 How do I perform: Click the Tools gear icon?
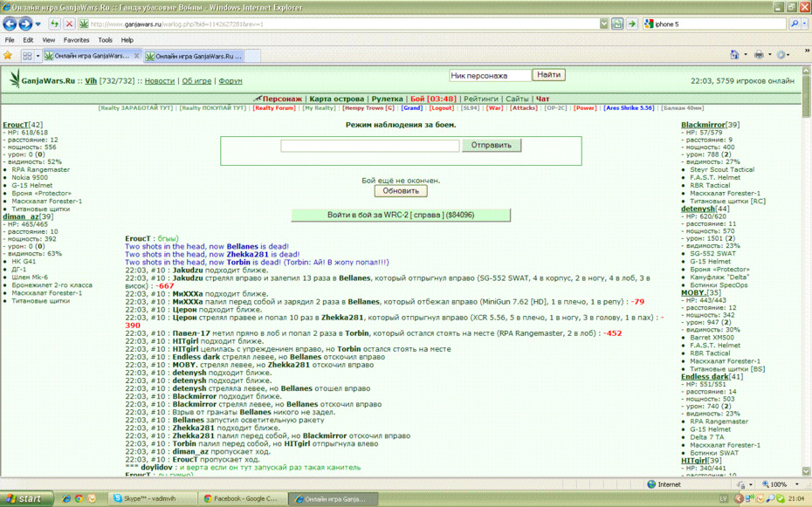pyautogui.click(x=781, y=54)
